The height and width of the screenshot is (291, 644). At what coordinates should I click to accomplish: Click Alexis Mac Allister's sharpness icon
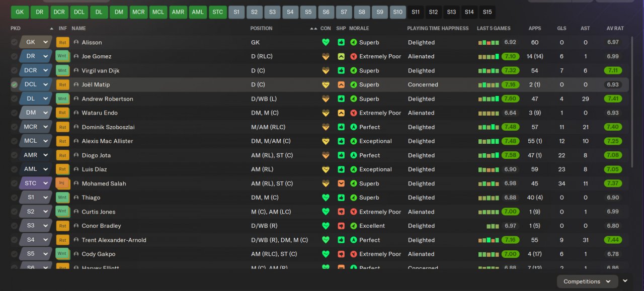coord(341,141)
